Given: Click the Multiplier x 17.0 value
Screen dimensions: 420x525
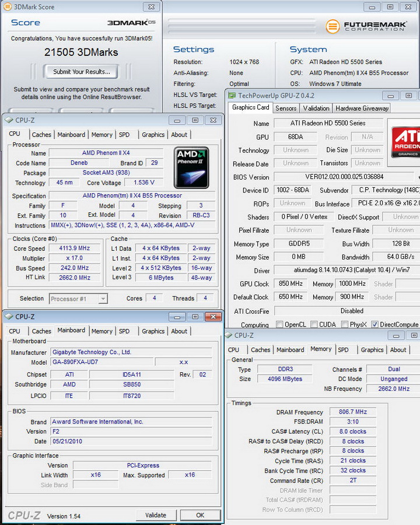Looking at the screenshot, I should pyautogui.click(x=75, y=258).
